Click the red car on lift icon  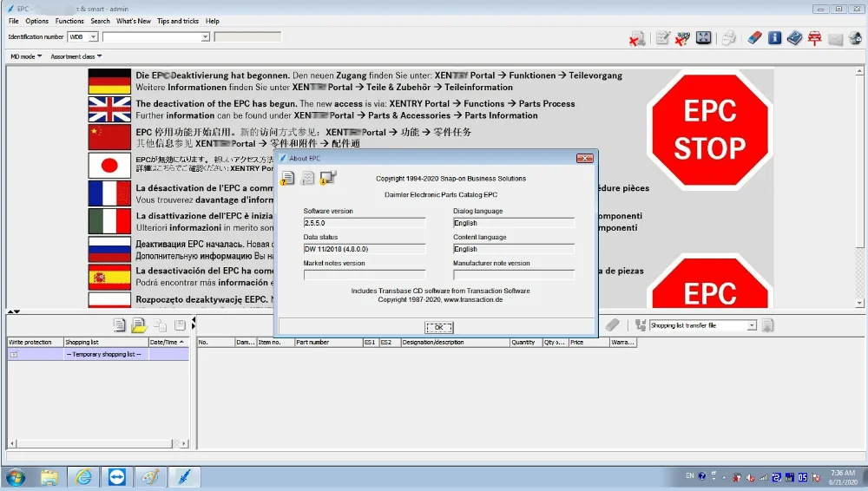pos(814,38)
